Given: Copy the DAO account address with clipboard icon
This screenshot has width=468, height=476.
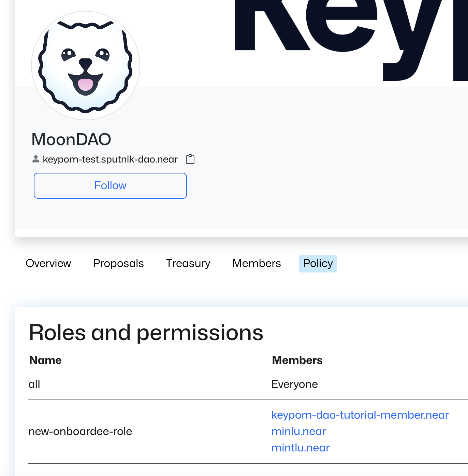Looking at the screenshot, I should tap(190, 159).
